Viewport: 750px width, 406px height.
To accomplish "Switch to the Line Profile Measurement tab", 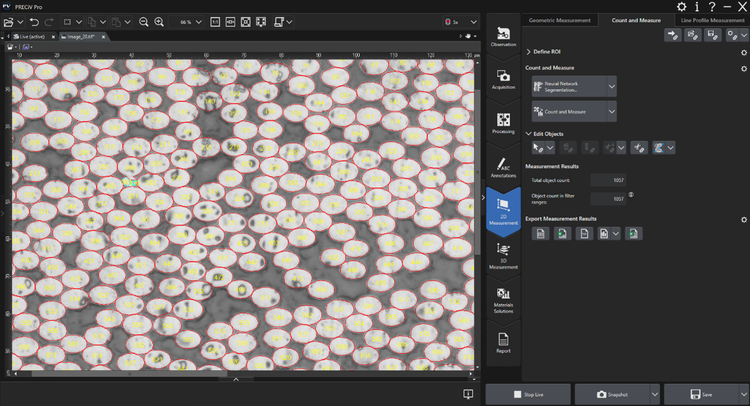I will tap(712, 20).
